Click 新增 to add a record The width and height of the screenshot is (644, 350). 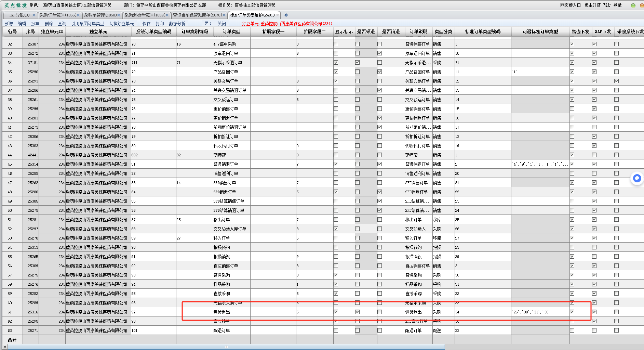click(9, 24)
